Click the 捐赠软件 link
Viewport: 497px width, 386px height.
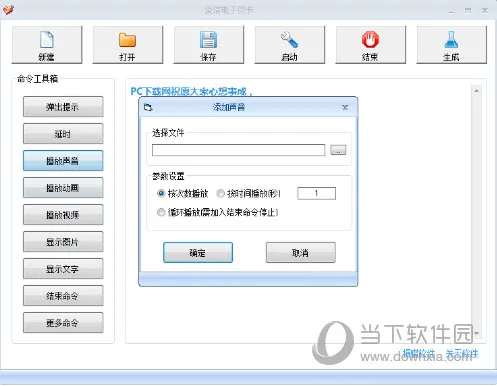point(419,353)
